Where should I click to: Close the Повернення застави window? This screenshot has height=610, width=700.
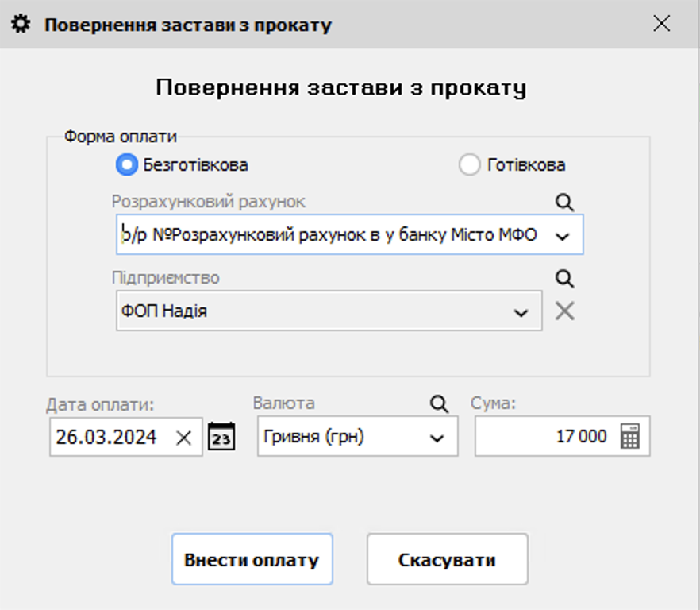coord(661,23)
